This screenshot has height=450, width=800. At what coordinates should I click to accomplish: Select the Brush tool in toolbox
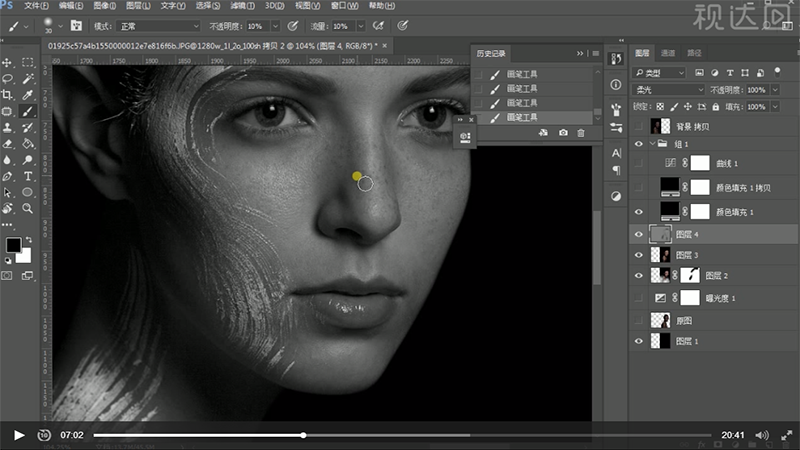(x=28, y=111)
